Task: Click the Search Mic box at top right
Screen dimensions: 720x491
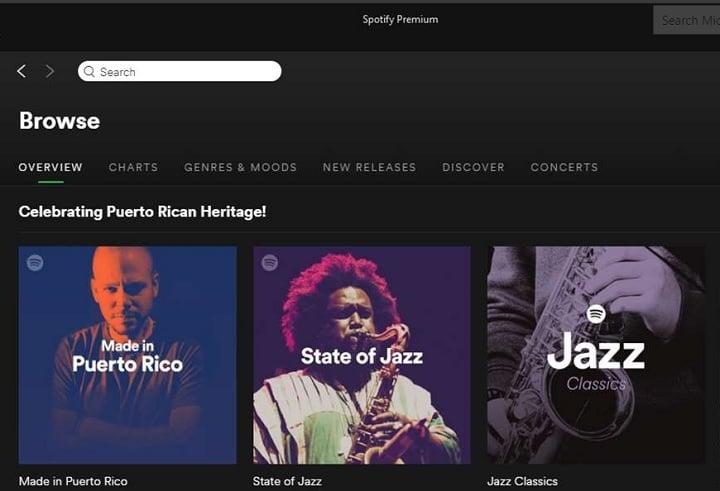Action: tap(686, 20)
